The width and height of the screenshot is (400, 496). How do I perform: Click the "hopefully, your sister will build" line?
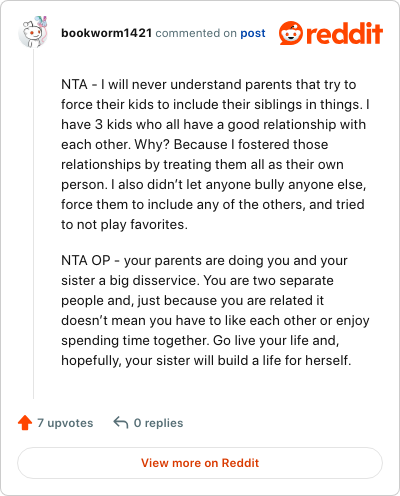(206, 360)
